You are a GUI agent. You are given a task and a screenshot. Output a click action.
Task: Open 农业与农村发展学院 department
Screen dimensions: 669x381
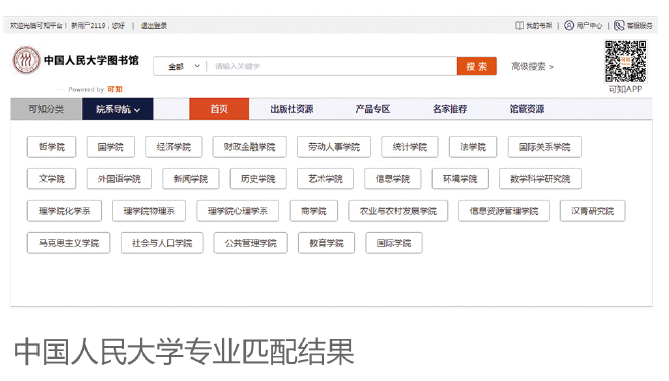point(398,211)
